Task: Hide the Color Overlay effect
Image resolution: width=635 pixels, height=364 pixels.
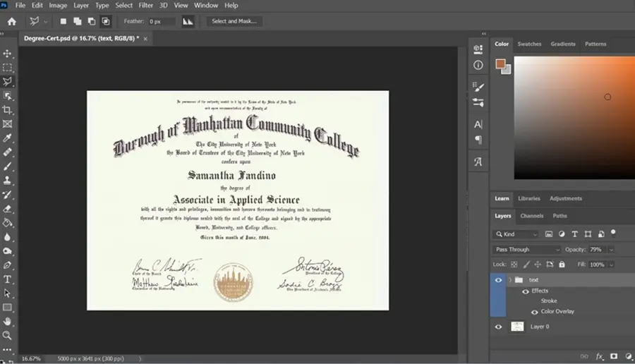Action: 535,312
